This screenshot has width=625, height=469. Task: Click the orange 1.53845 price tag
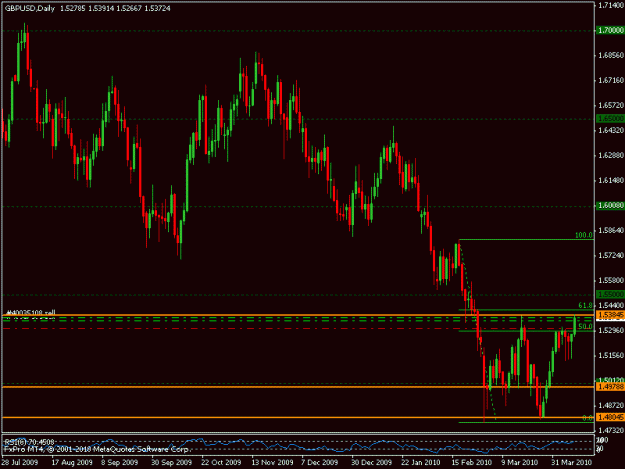610,316
